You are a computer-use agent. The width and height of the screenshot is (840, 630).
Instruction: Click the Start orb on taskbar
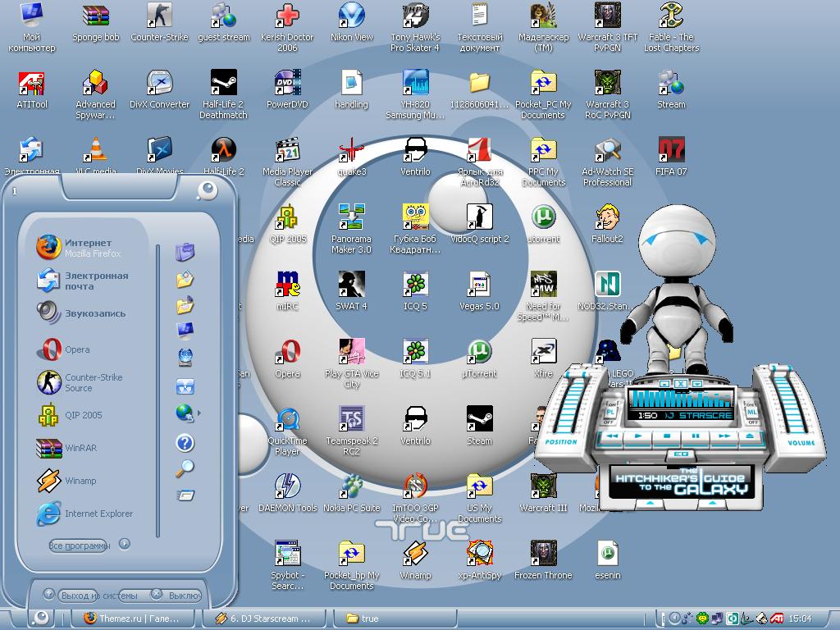click(41, 618)
